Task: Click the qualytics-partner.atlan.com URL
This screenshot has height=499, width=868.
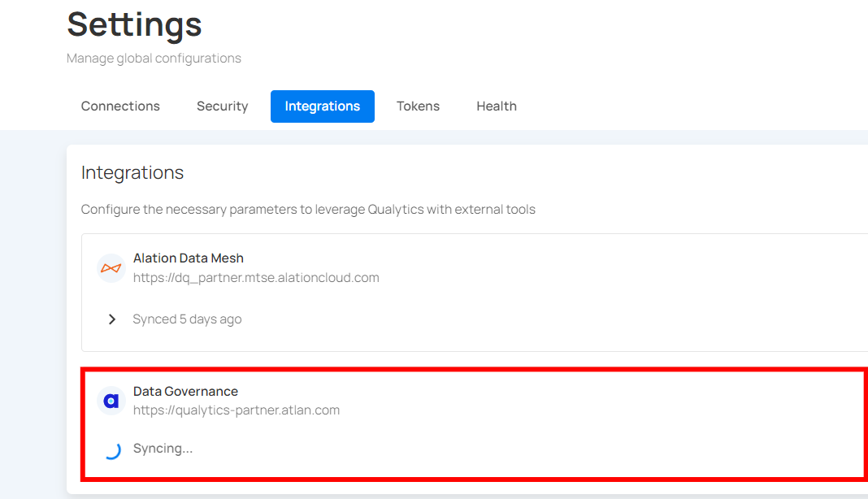Action: point(236,410)
